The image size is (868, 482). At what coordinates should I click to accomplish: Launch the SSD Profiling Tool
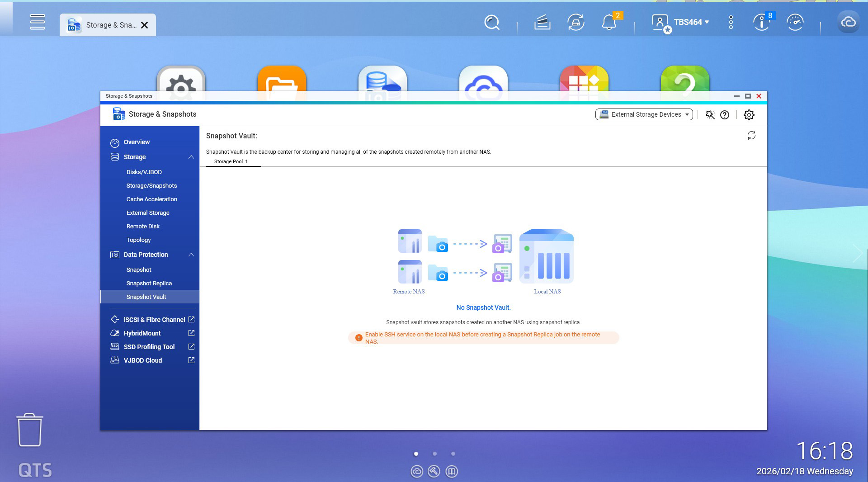[x=149, y=347]
